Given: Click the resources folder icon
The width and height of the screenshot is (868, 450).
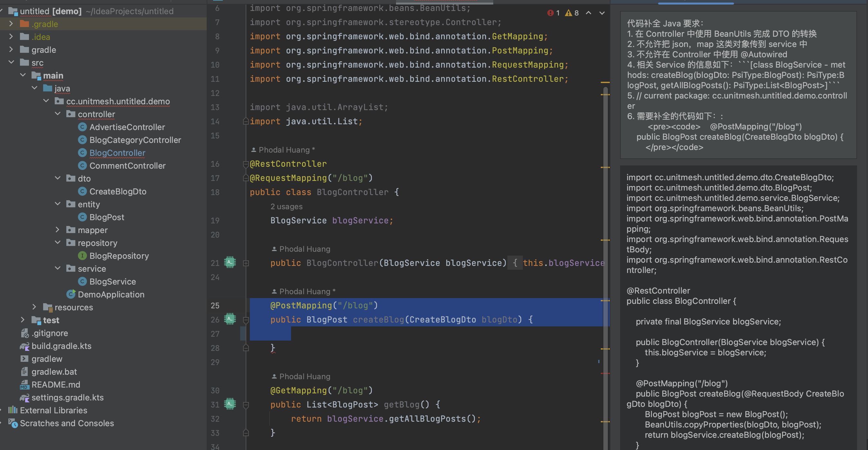Looking at the screenshot, I should click(48, 307).
